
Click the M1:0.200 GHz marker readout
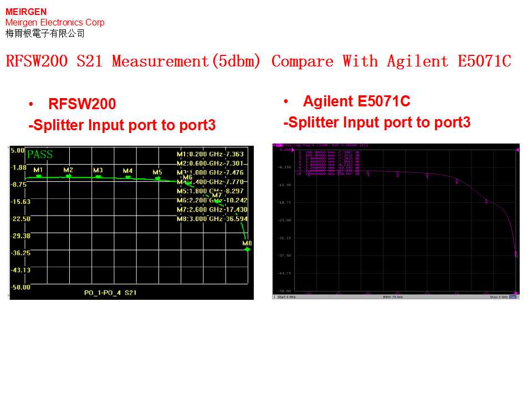(210, 154)
